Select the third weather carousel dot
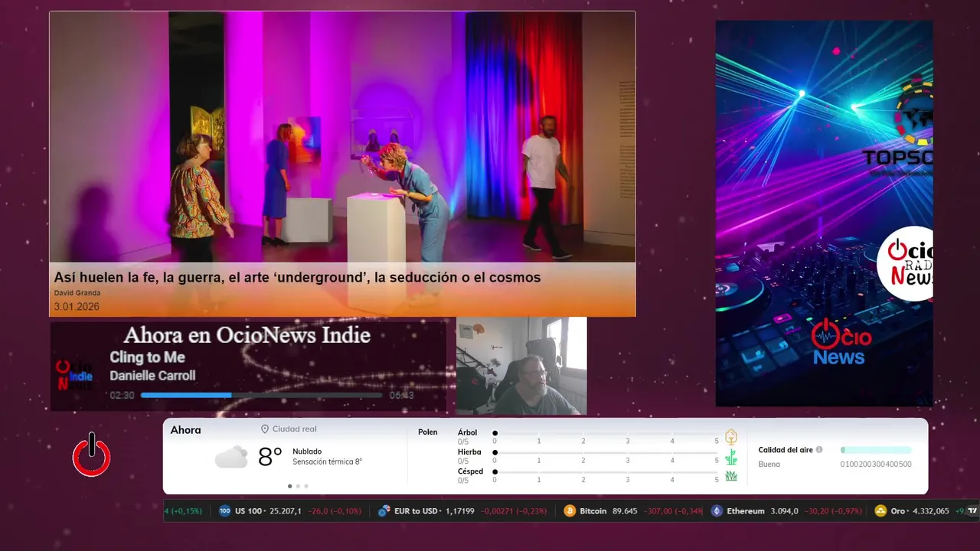 click(306, 486)
